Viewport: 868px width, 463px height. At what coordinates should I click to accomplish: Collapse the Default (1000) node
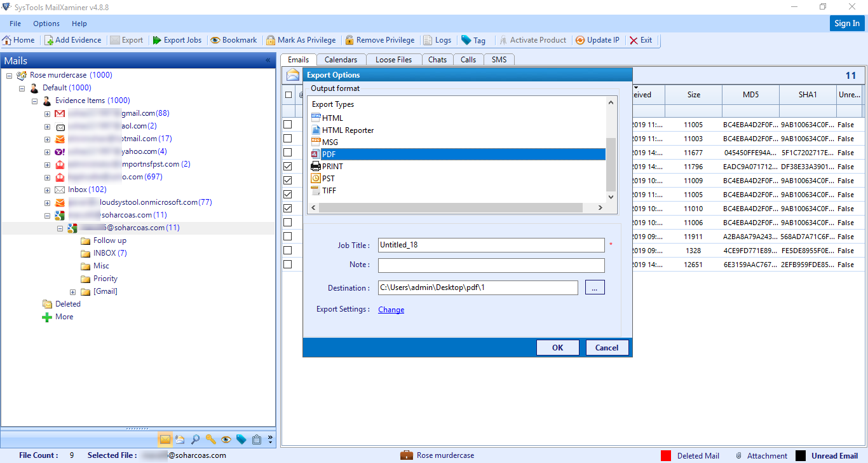tap(22, 88)
